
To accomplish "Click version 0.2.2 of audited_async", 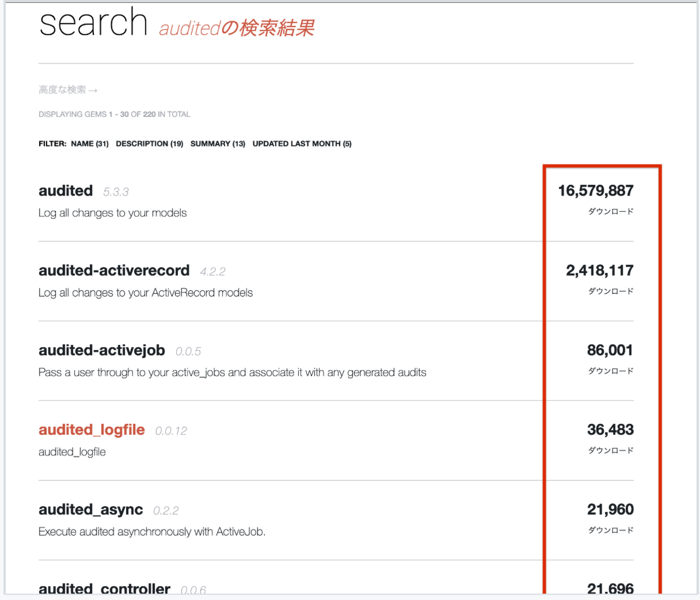I will click(x=166, y=511).
